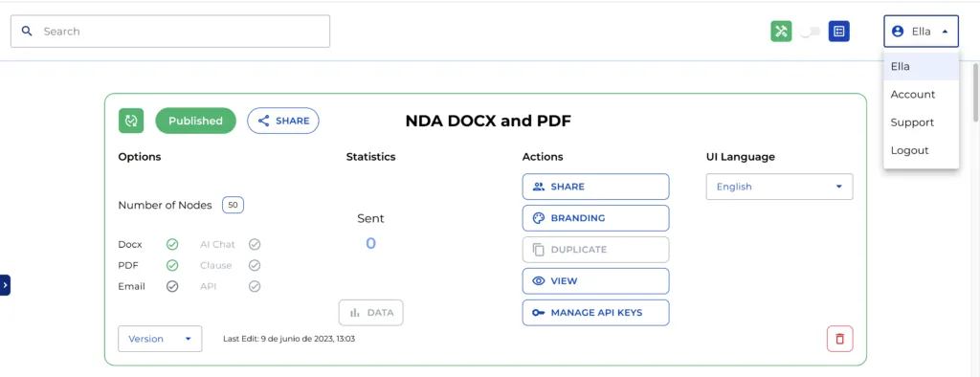The height and width of the screenshot is (377, 980).
Task: Open Account from the user menu
Action: point(922,95)
